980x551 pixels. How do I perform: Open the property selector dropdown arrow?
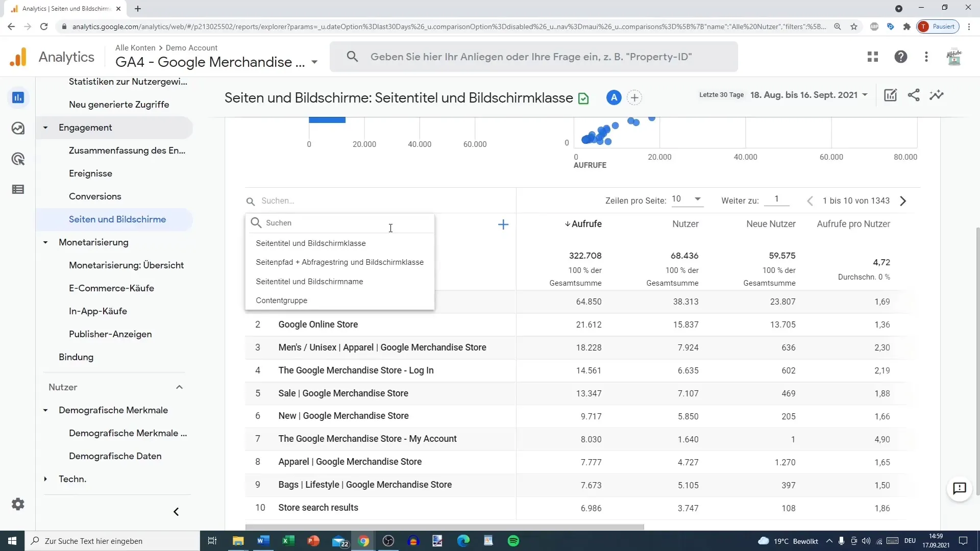point(314,62)
